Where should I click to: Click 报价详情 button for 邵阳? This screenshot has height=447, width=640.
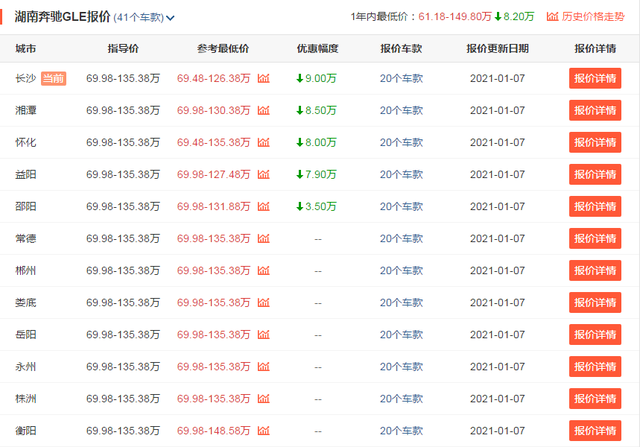pos(595,206)
